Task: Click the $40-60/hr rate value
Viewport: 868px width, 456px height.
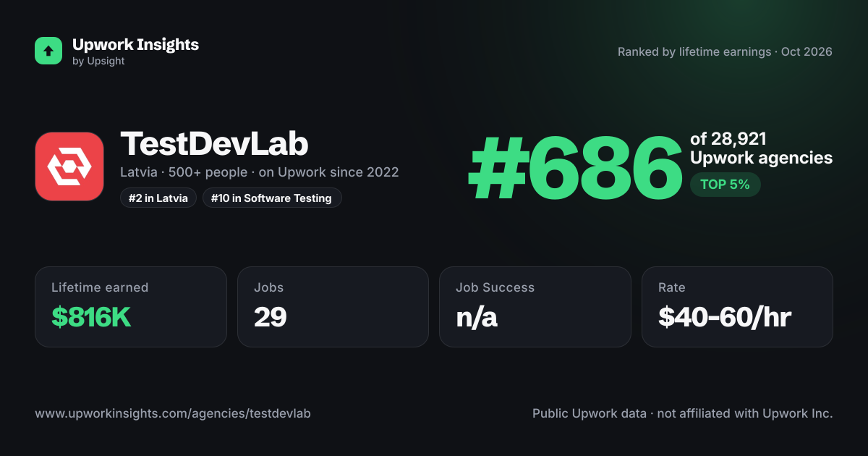Action: [725, 317]
